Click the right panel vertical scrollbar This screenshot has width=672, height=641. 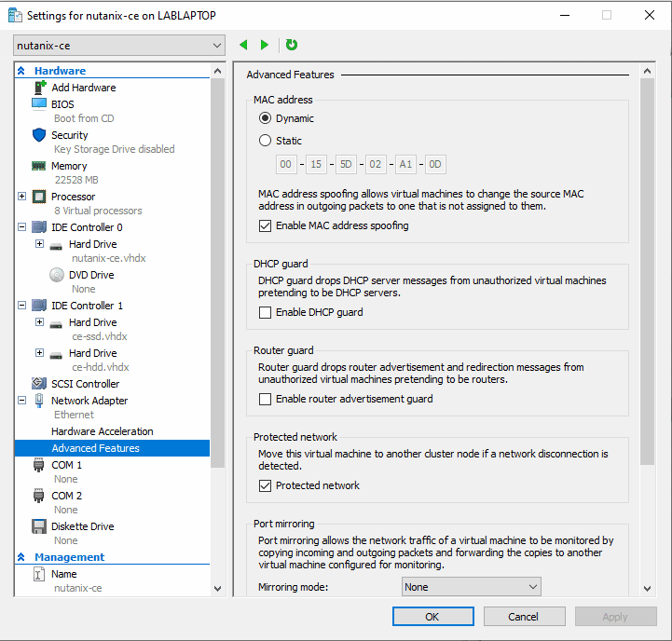pyautogui.click(x=648, y=280)
